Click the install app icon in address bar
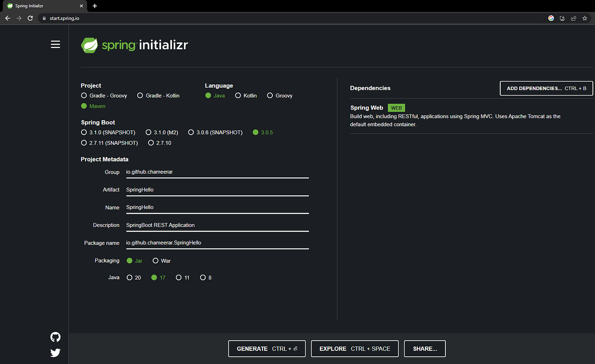 [562, 18]
